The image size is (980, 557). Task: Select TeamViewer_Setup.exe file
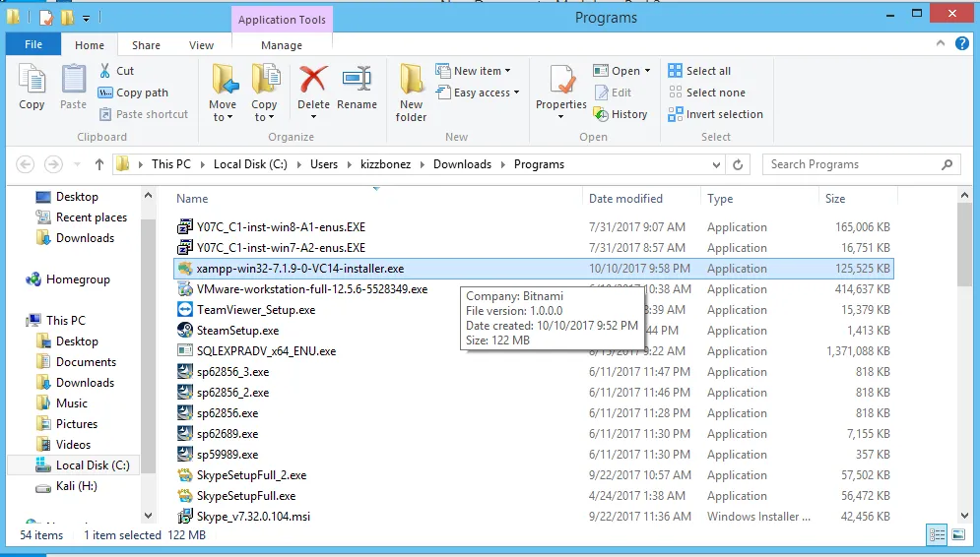point(256,310)
